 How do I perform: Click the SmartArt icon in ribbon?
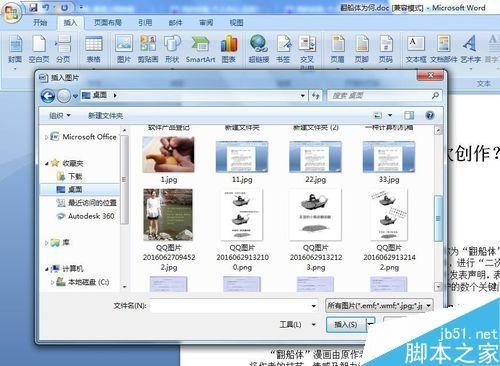pos(200,49)
